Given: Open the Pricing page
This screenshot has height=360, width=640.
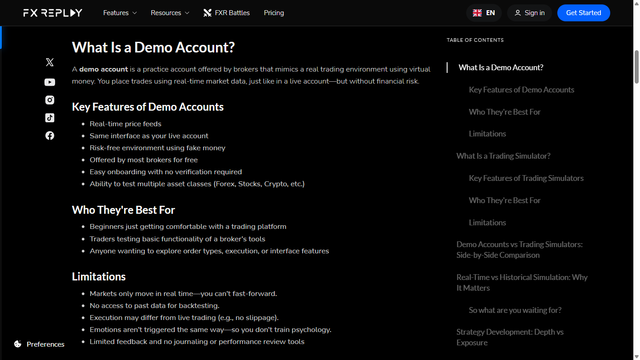Looking at the screenshot, I should click(x=274, y=13).
